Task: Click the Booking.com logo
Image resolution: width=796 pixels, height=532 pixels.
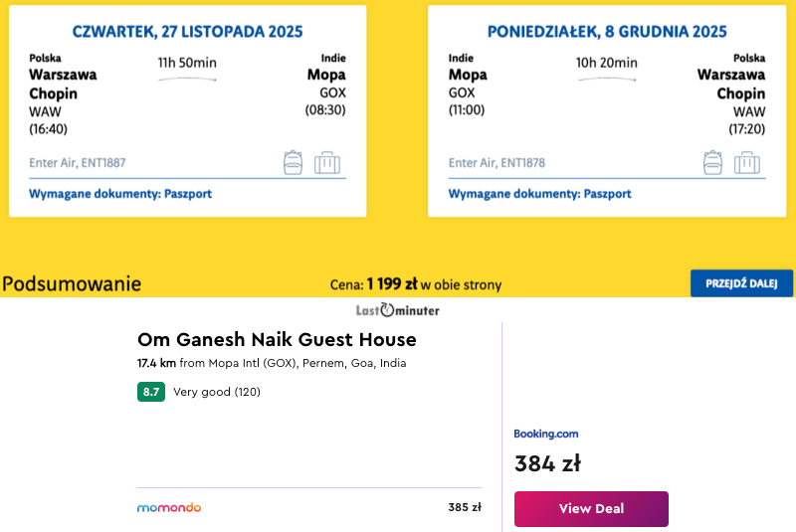Action: coord(545,434)
